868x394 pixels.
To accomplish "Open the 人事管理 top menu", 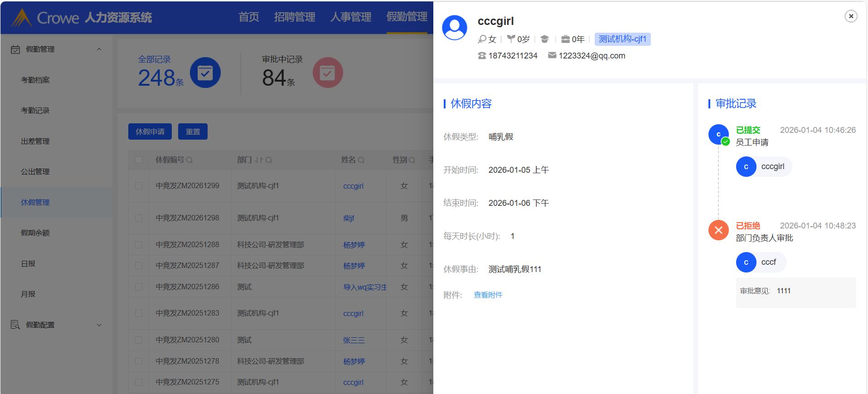I will [x=350, y=17].
